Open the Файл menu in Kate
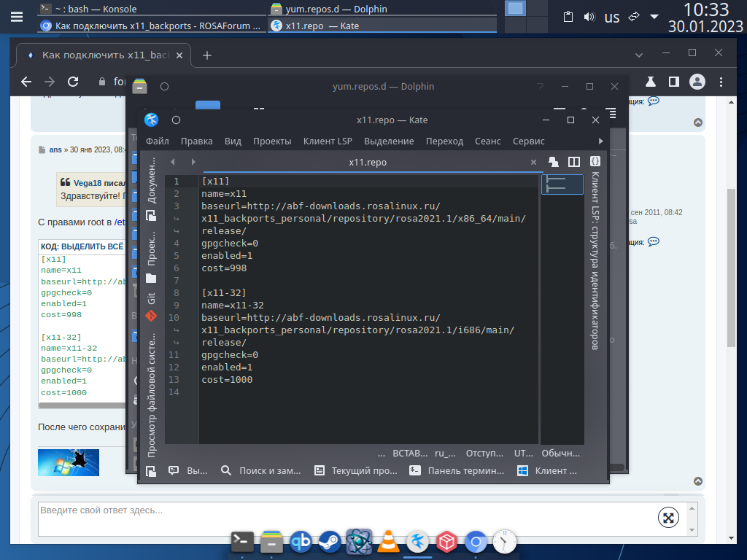 157,141
